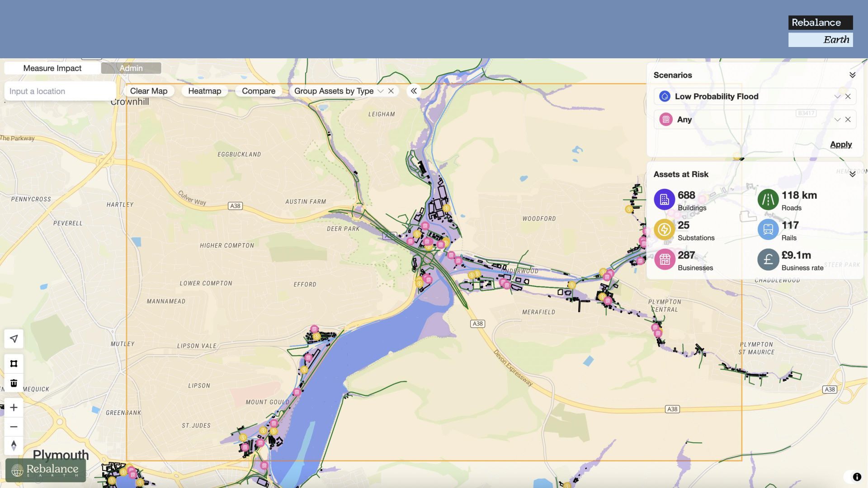Screen dimensions: 868x488
Task: Collapse the Scenarios panel
Action: click(x=852, y=75)
